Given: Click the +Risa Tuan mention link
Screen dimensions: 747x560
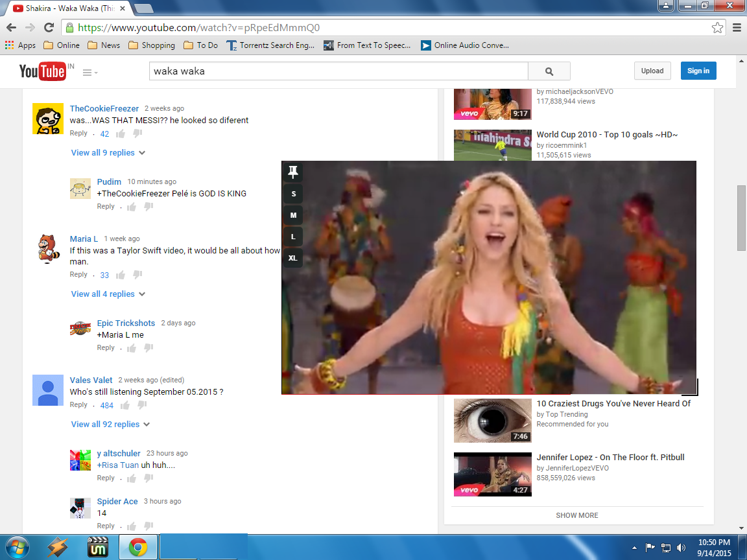Looking at the screenshot, I should coord(117,465).
